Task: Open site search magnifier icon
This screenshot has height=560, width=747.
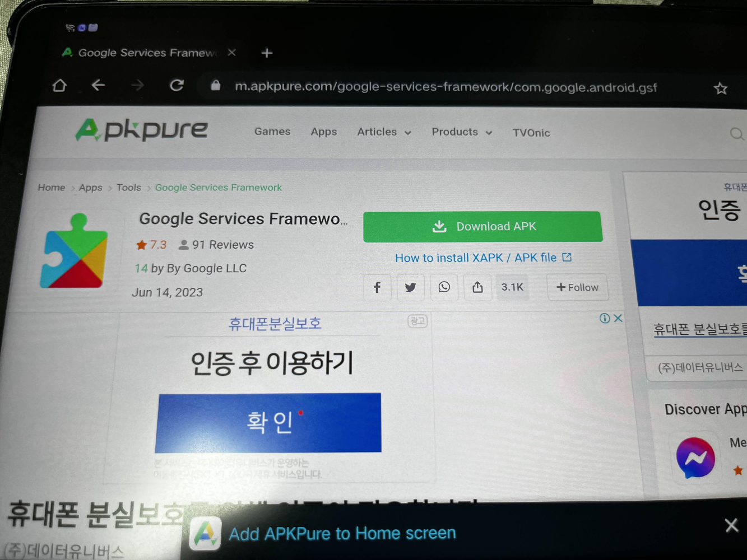Action: pyautogui.click(x=736, y=134)
